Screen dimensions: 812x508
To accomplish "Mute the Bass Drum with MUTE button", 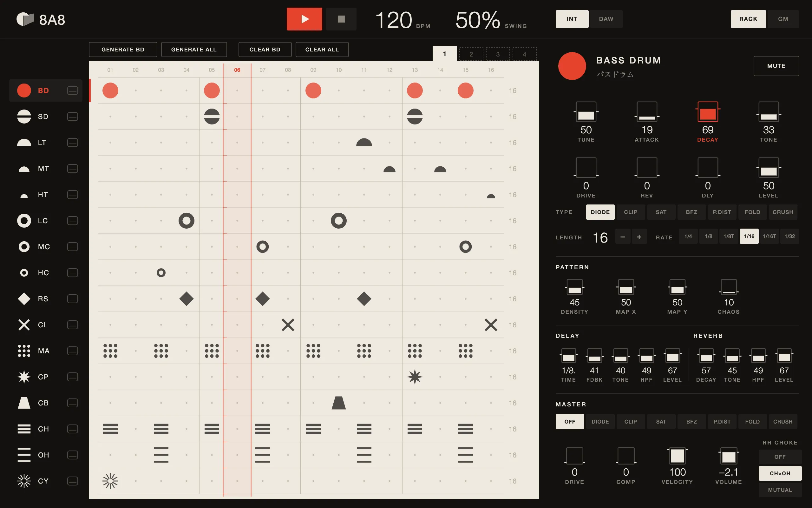I will coord(776,66).
